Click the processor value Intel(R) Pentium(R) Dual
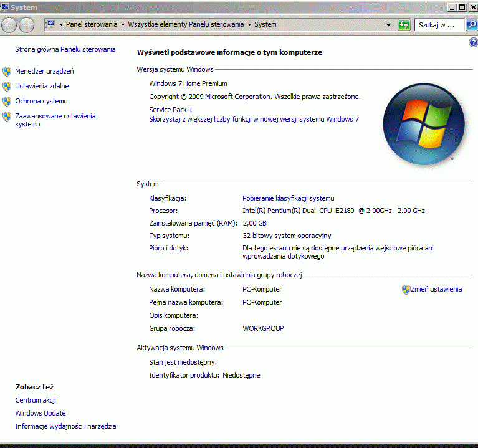Screen dimensions: 478x448 click(x=333, y=211)
